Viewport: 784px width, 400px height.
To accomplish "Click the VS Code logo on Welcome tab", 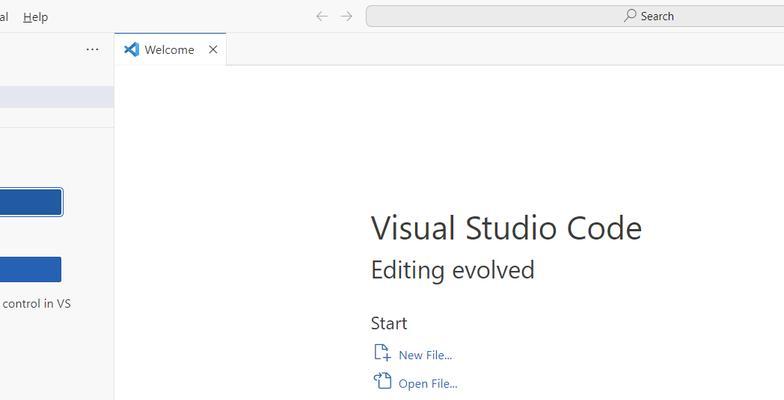I will point(132,50).
